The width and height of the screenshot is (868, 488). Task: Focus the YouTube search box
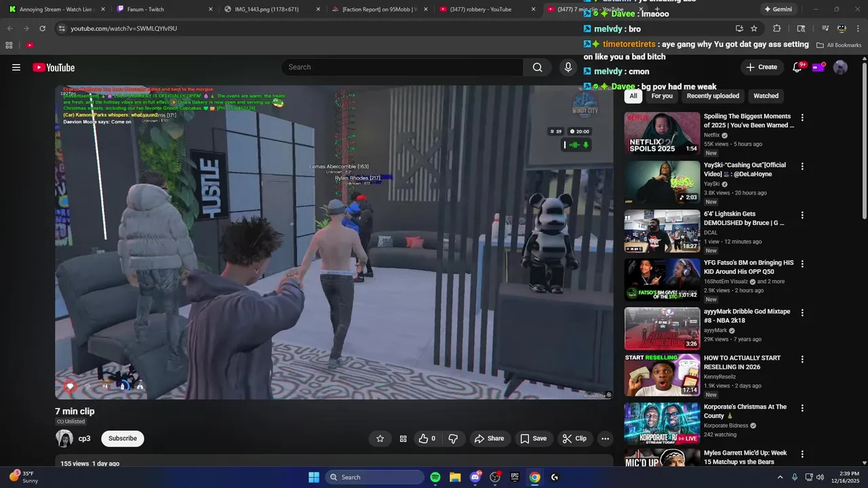tap(402, 67)
